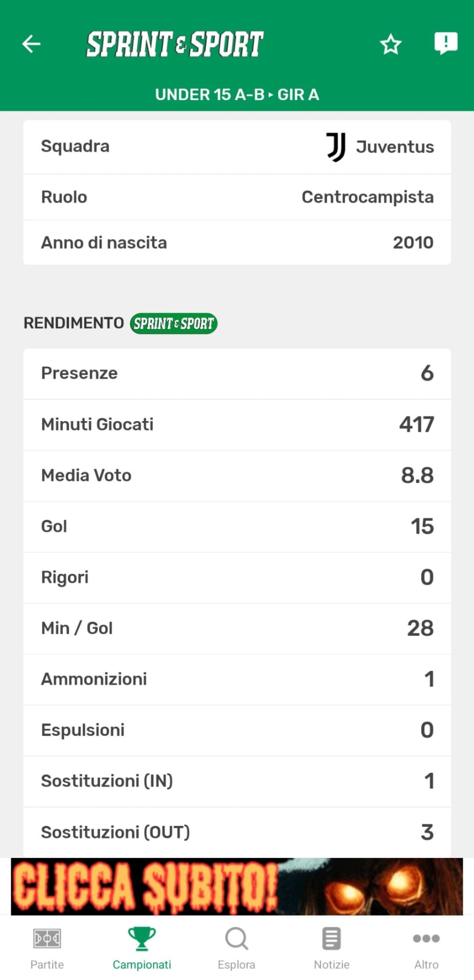Viewport: 474px width, 980px height.
Task: Tap the back arrow icon
Action: [x=31, y=44]
